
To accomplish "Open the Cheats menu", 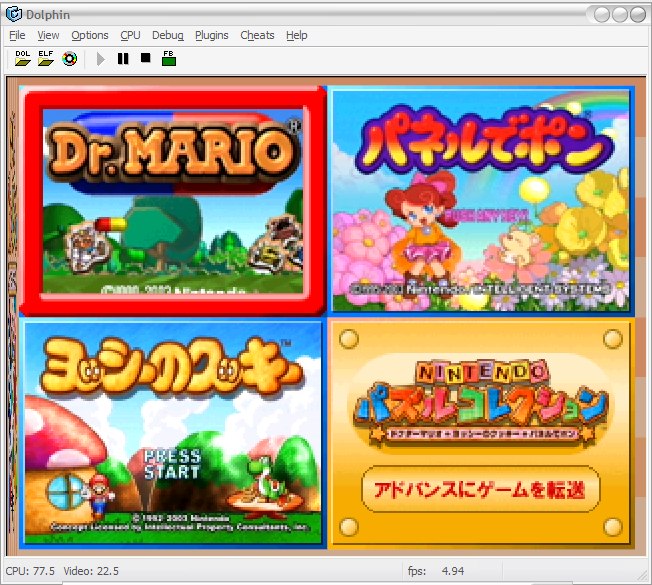I will coord(257,35).
